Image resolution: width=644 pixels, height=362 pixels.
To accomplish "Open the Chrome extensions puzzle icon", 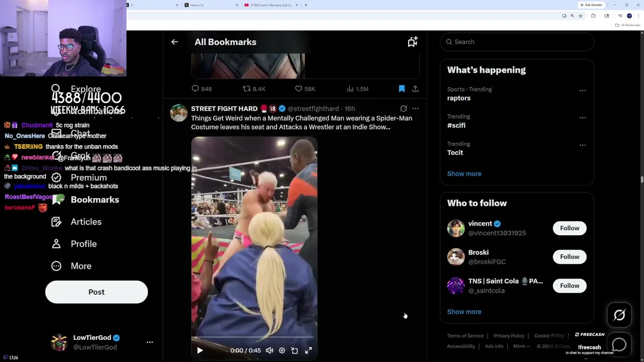I will 593,16.
